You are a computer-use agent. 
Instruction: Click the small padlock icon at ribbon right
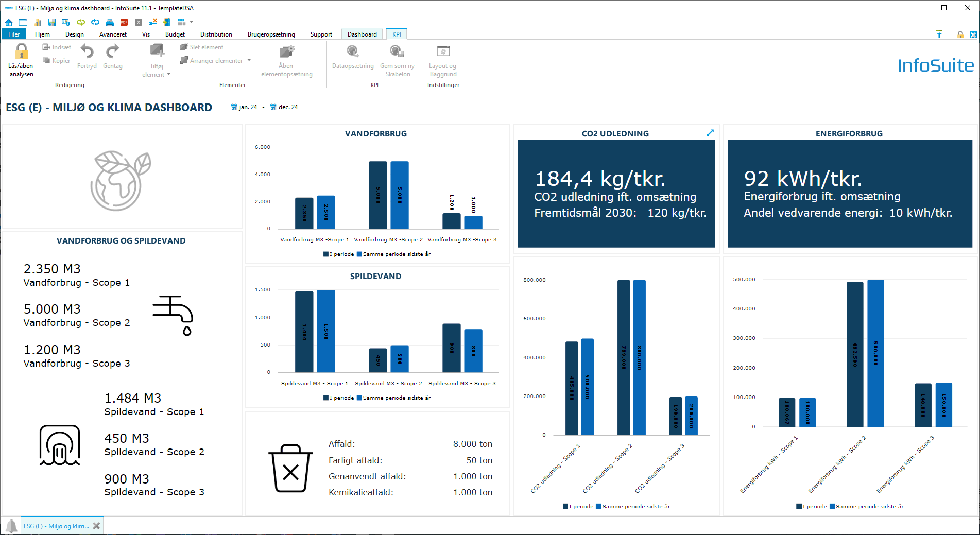point(960,34)
